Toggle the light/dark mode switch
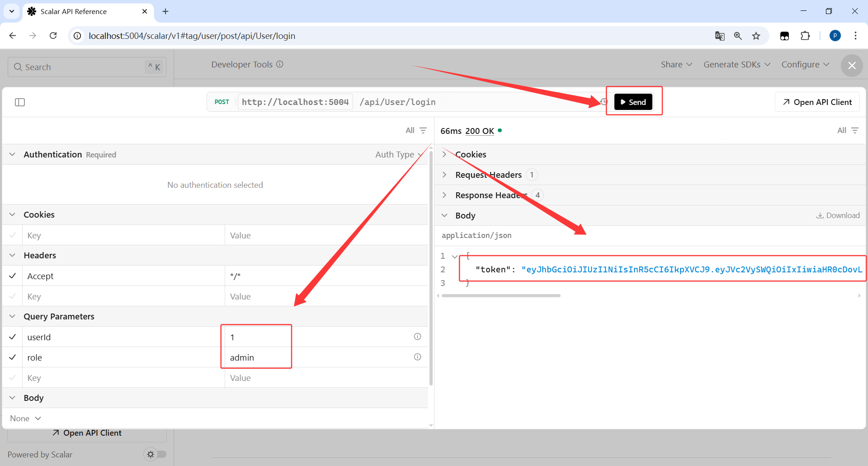 [155, 454]
